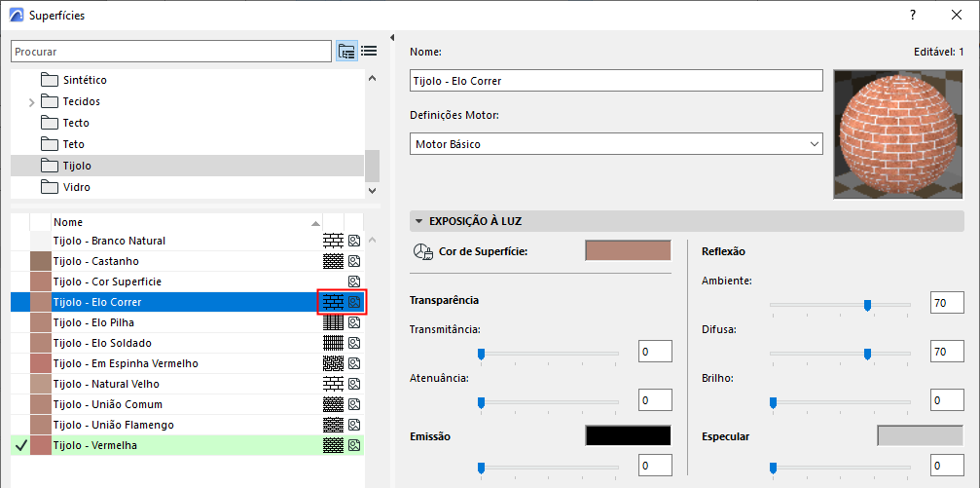The image size is (980, 488).
Task: Click texture icon for Tijolo - Elo Soldado
Action: point(354,343)
